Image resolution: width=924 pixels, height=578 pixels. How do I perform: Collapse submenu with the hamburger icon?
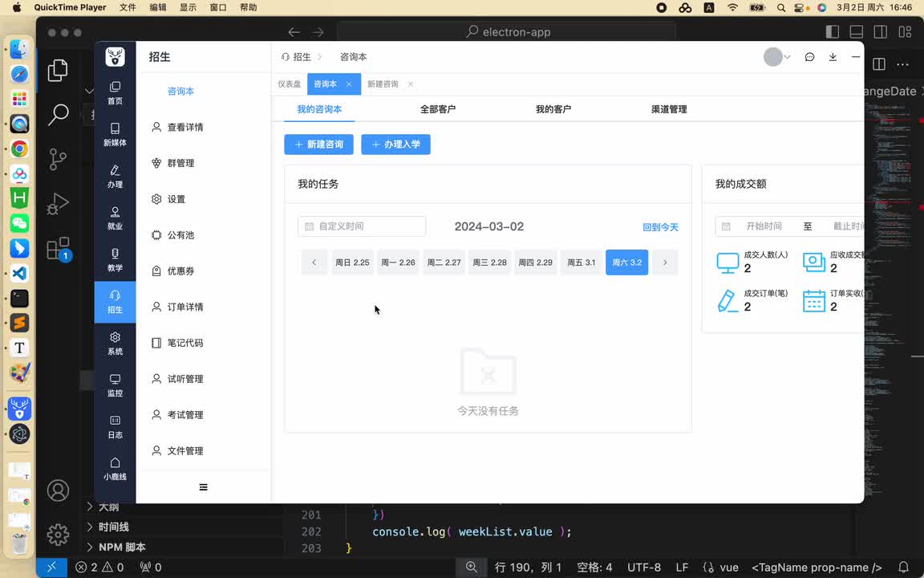pyautogui.click(x=203, y=487)
